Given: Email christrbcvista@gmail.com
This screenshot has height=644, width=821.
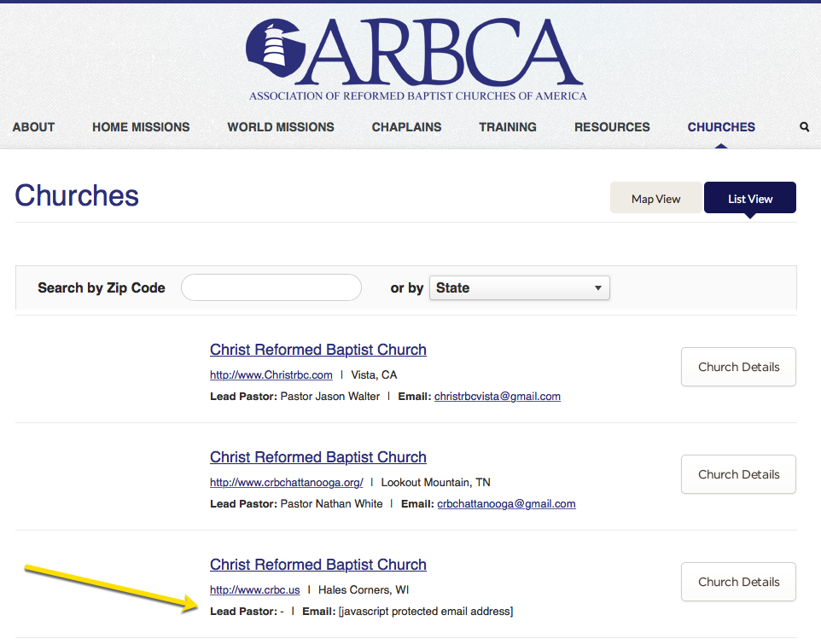Looking at the screenshot, I should [497, 397].
